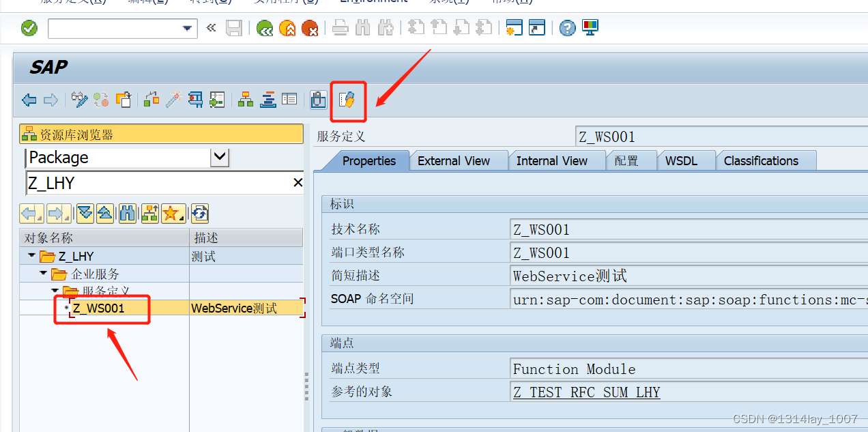Click the 描述 column header
Image resolution: width=868 pixels, height=432 pixels.
click(x=246, y=237)
